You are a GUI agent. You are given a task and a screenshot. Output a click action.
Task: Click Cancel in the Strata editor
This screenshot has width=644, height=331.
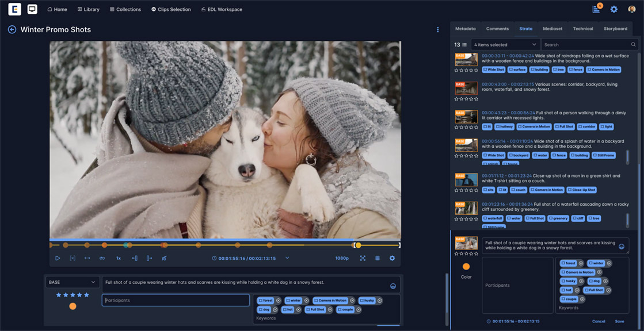tap(599, 321)
